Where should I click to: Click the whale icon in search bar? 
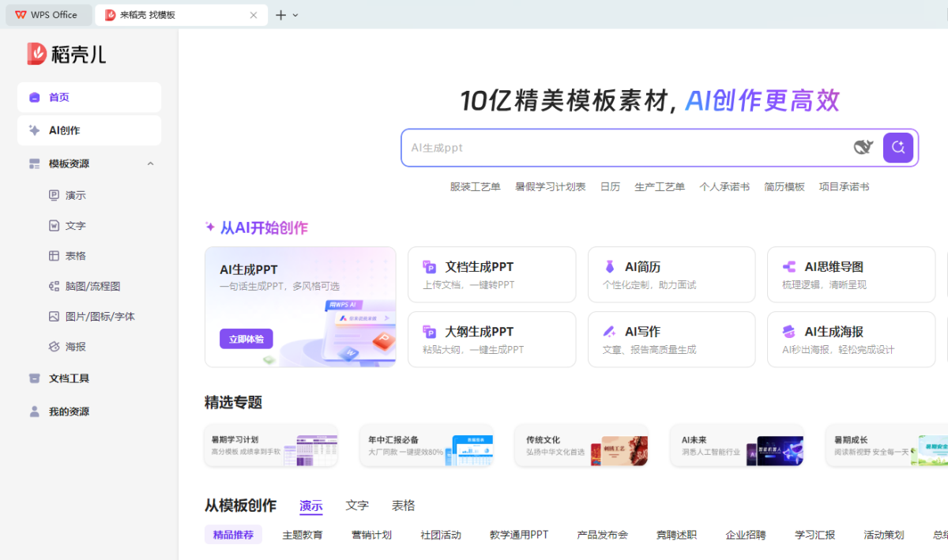pos(863,148)
